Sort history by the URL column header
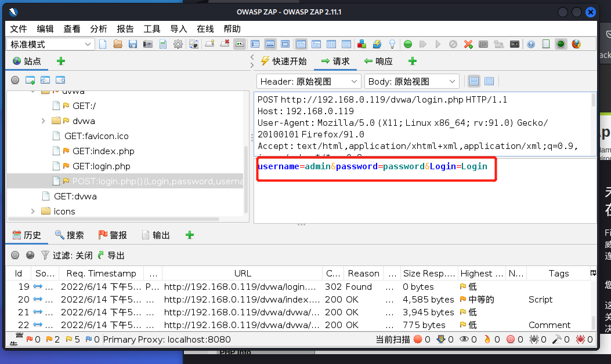Image resolution: width=611 pixels, height=364 pixels. pyautogui.click(x=243, y=274)
